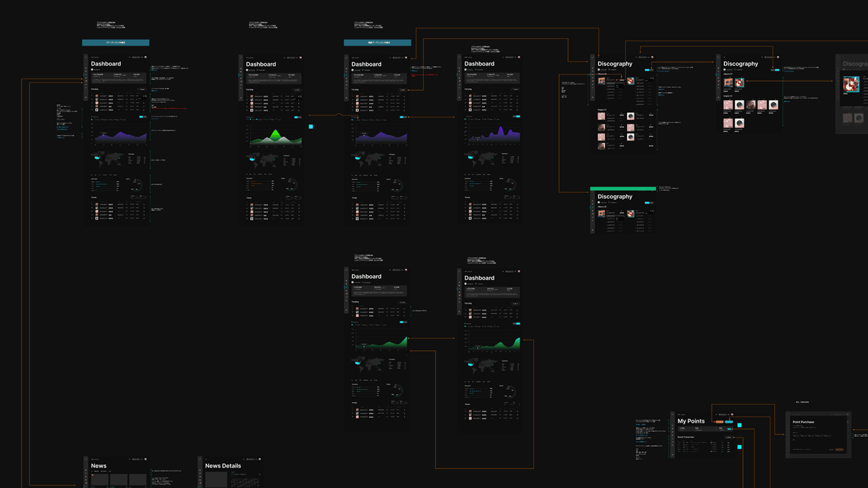Select the News Details frame title
The width and height of the screenshot is (868, 488).
[x=223, y=466]
